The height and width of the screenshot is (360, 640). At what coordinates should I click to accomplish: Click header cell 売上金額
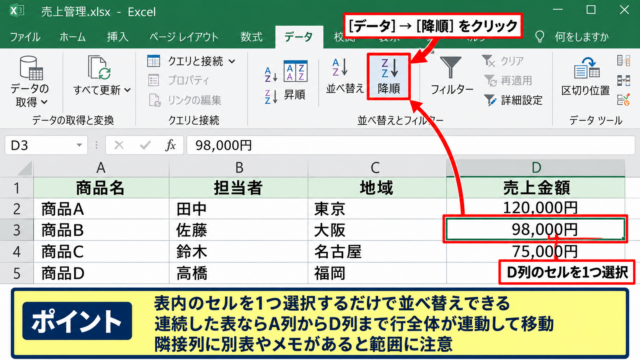pos(536,188)
